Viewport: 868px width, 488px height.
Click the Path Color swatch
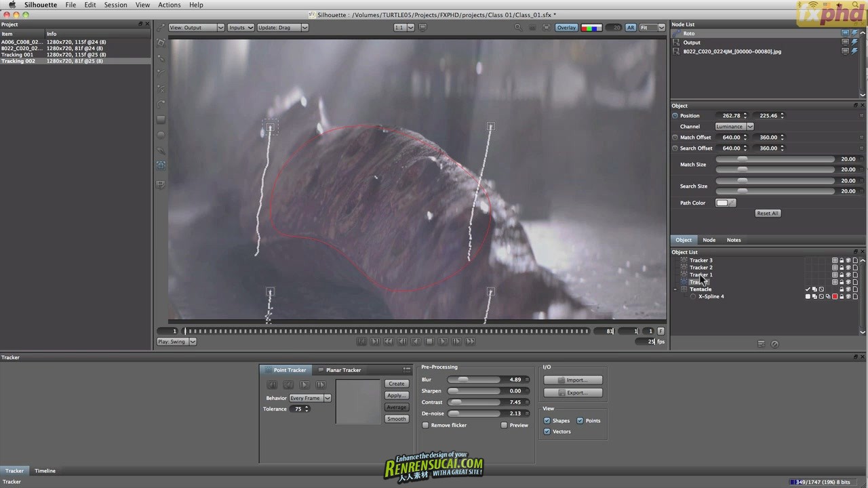click(x=725, y=203)
